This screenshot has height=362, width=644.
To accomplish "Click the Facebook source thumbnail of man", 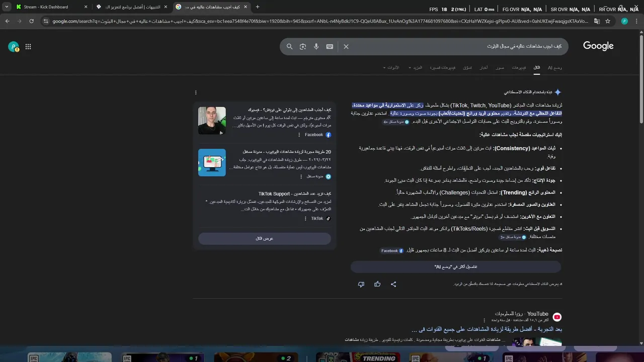I will pyautogui.click(x=212, y=121).
